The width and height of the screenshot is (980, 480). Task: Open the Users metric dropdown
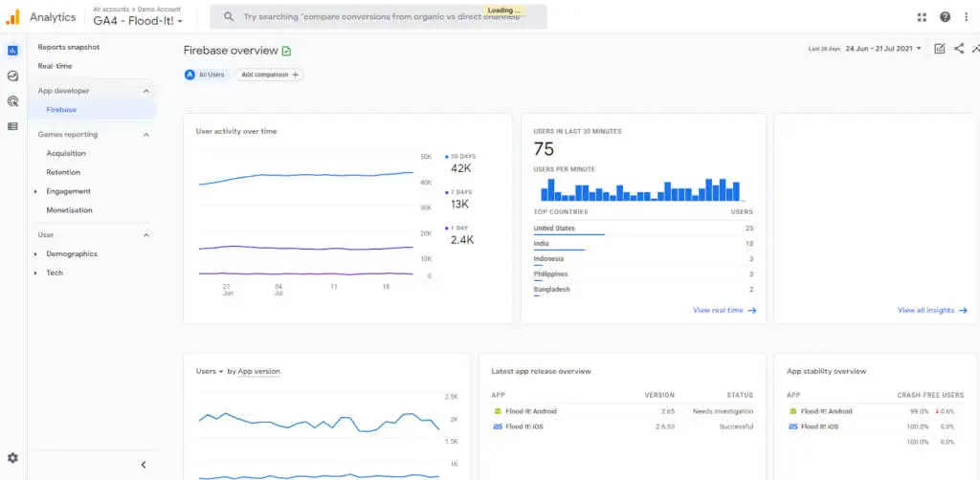pyautogui.click(x=210, y=371)
